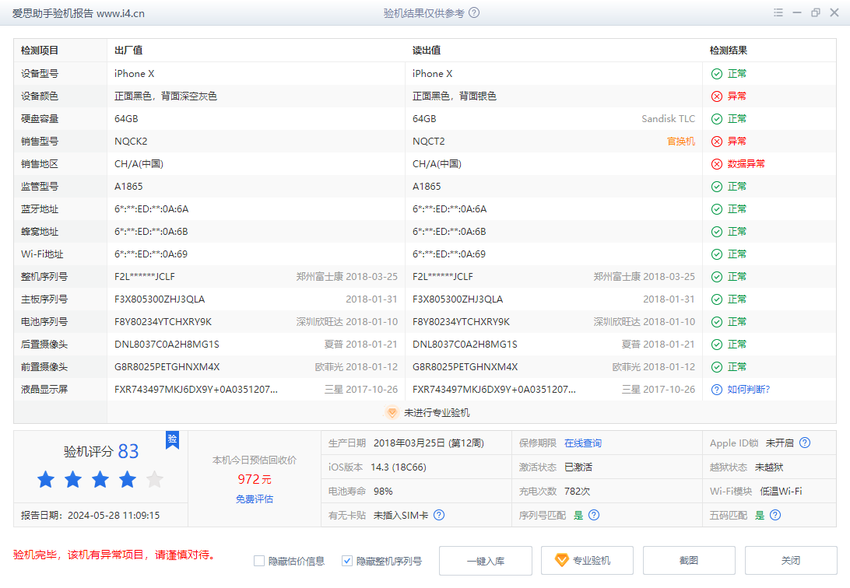The height and width of the screenshot is (588, 850).
Task: Click the estimated price 972元
Action: 254,479
